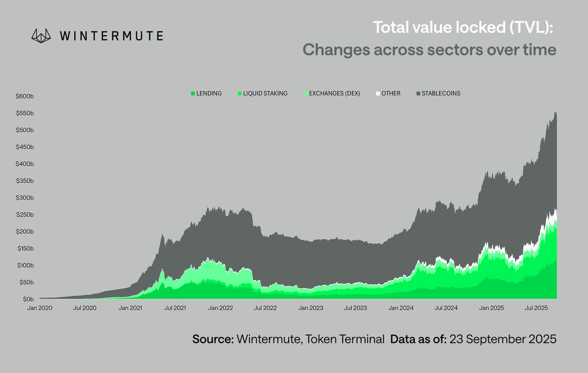Click the Liquid Staking legend square
This screenshot has height=373, width=588.
click(240, 94)
